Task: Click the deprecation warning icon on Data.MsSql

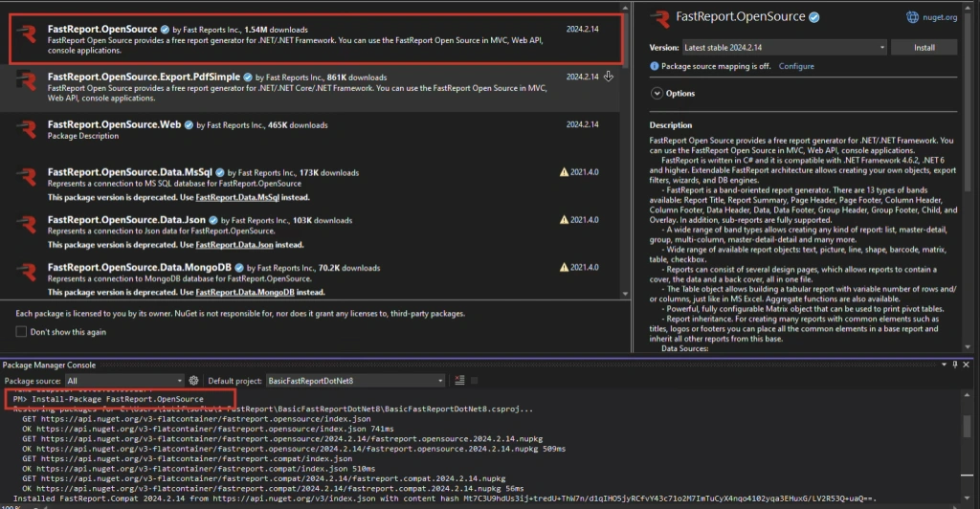Action: click(564, 172)
